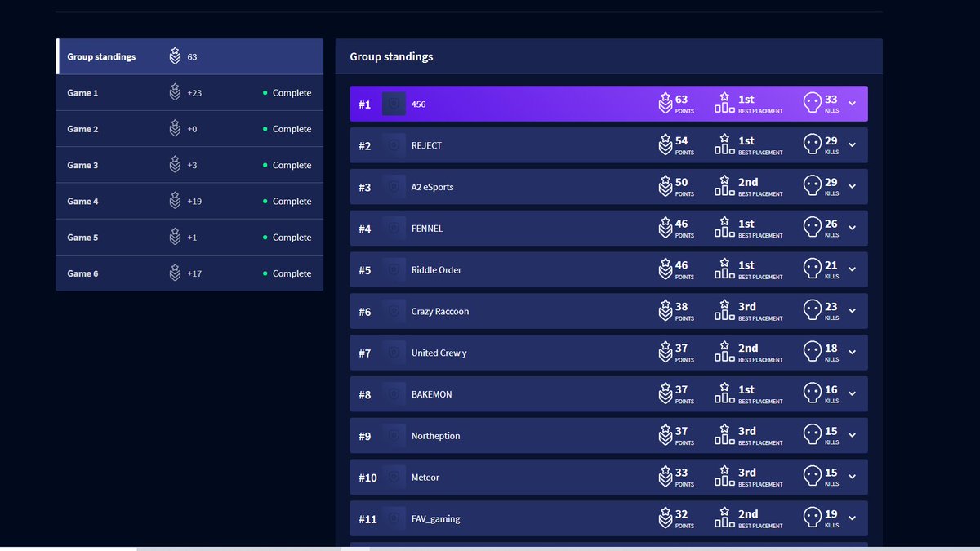Click the medal icon in Game 6 tab

(x=175, y=273)
